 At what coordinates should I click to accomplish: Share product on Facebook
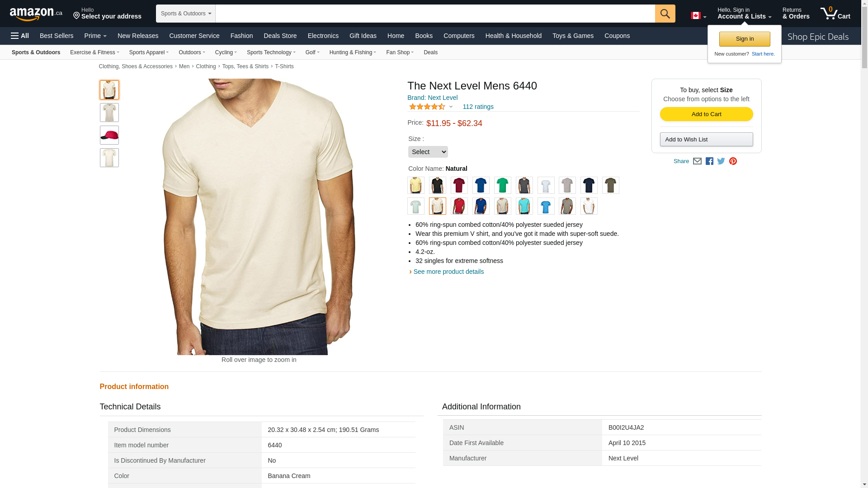click(x=709, y=161)
